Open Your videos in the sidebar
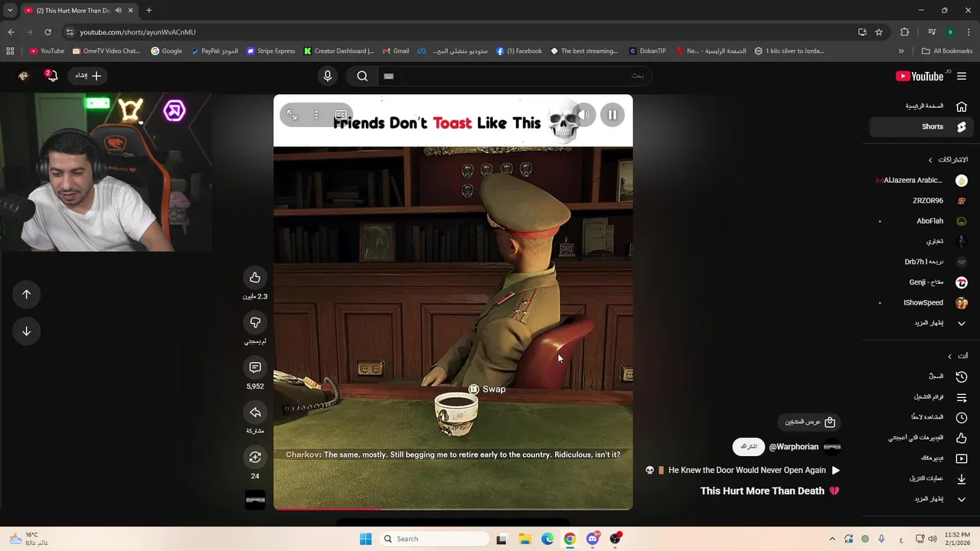The height and width of the screenshot is (551, 980). point(921,458)
